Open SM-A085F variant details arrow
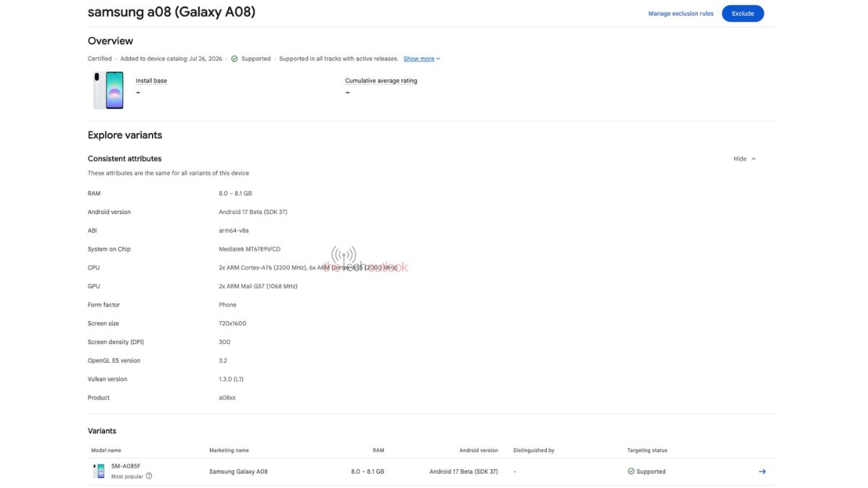This screenshot has width=868, height=488. point(762,471)
